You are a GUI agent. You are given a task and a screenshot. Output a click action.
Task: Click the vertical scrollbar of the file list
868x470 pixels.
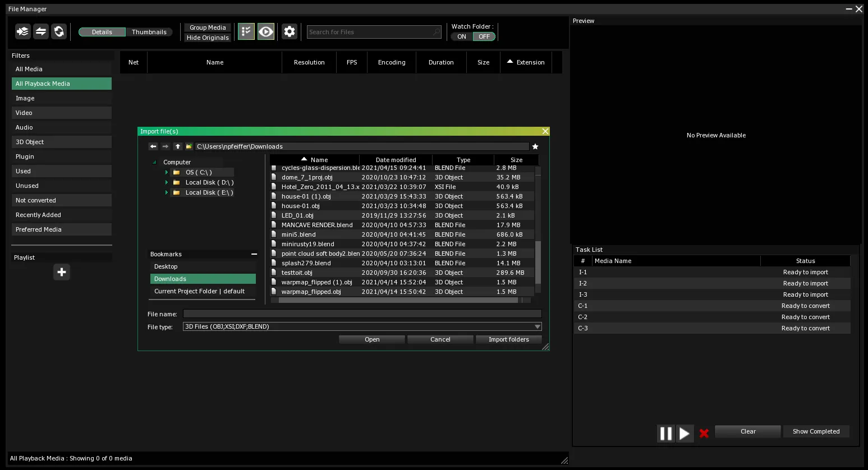point(538,262)
